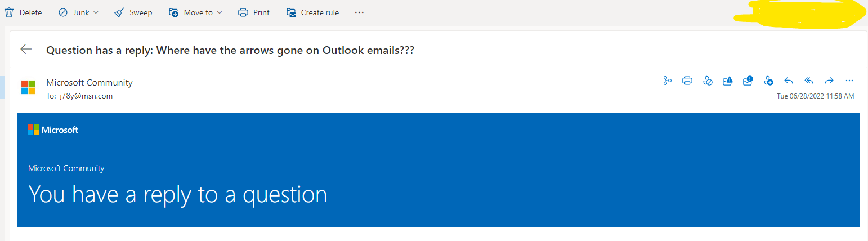Open more message actions ellipsis near date
This screenshot has height=241, width=868.
(x=849, y=81)
